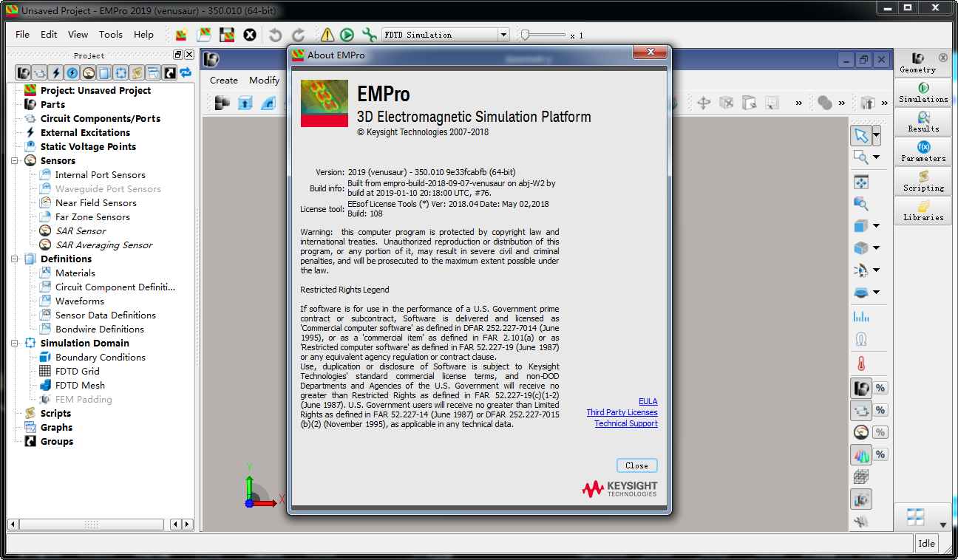
Task: Click the New Project toolbar icon
Action: 181,35
